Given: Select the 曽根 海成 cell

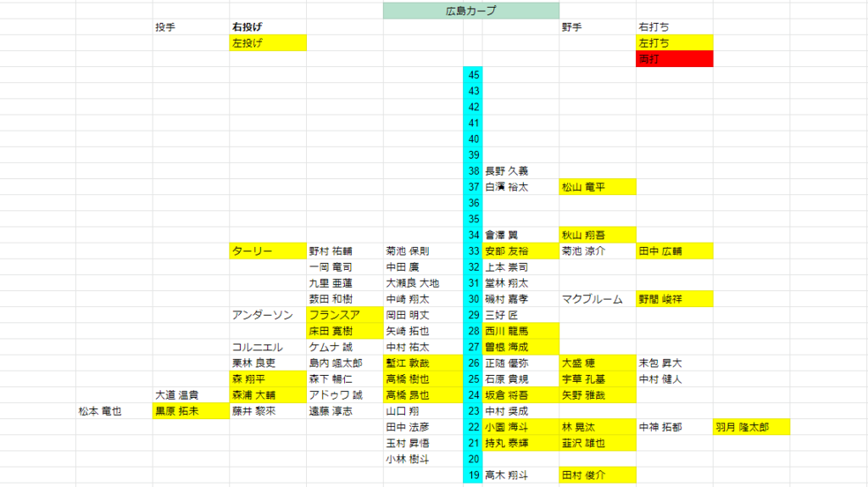Looking at the screenshot, I should (x=520, y=347).
